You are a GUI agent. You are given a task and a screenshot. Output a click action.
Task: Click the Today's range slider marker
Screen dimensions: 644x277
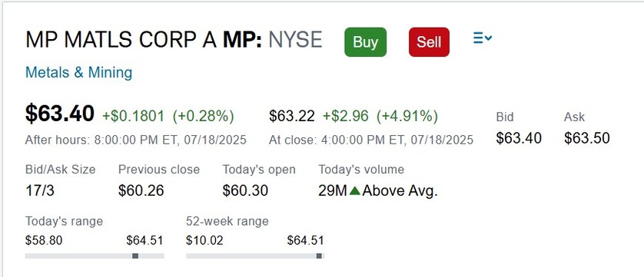tap(135, 256)
